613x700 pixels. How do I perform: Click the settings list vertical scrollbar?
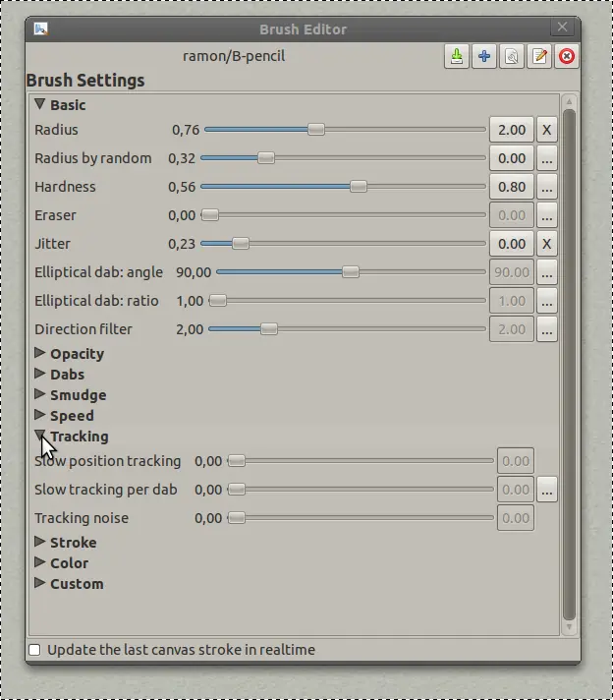coord(569,364)
